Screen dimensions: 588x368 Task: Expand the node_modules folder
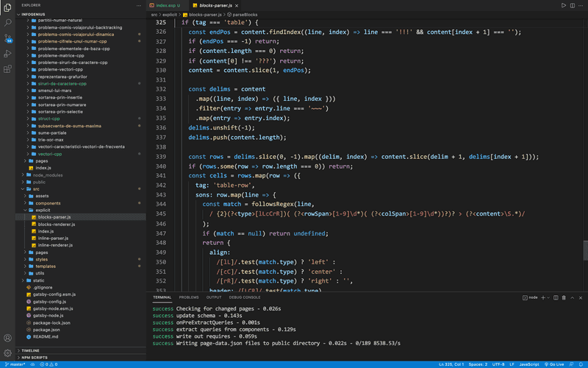48,175
